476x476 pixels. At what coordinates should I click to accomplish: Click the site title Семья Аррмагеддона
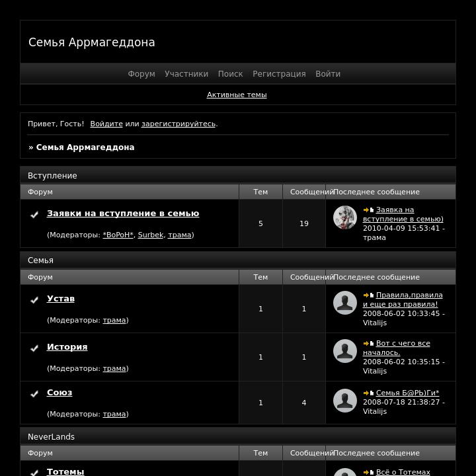92,42
